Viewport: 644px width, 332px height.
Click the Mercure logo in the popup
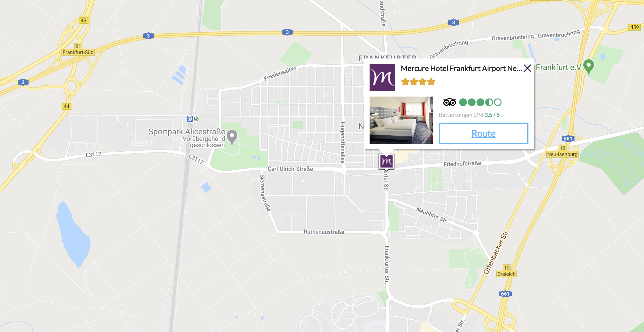point(382,77)
